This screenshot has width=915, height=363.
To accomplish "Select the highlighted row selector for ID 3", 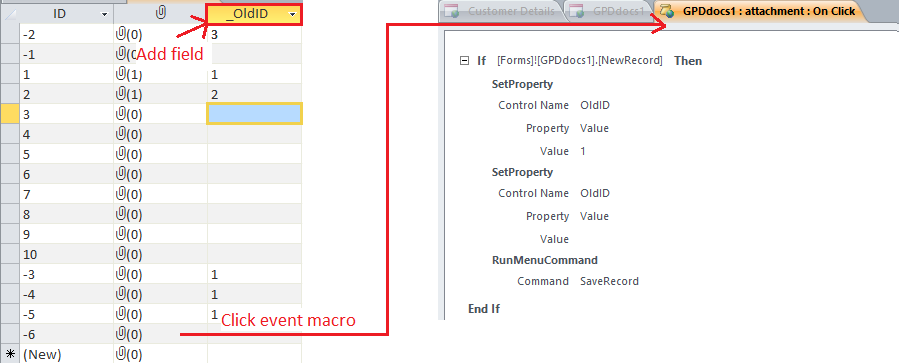I will tap(10, 114).
